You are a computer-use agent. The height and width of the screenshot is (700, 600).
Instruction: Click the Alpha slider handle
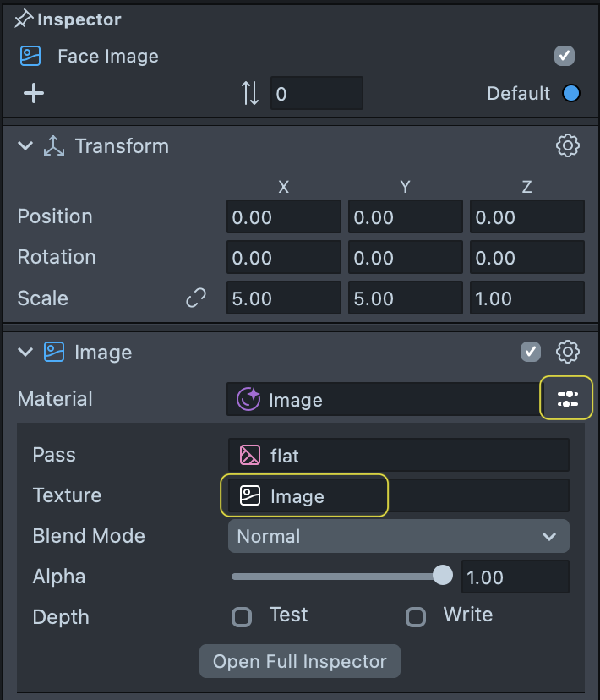tap(442, 577)
